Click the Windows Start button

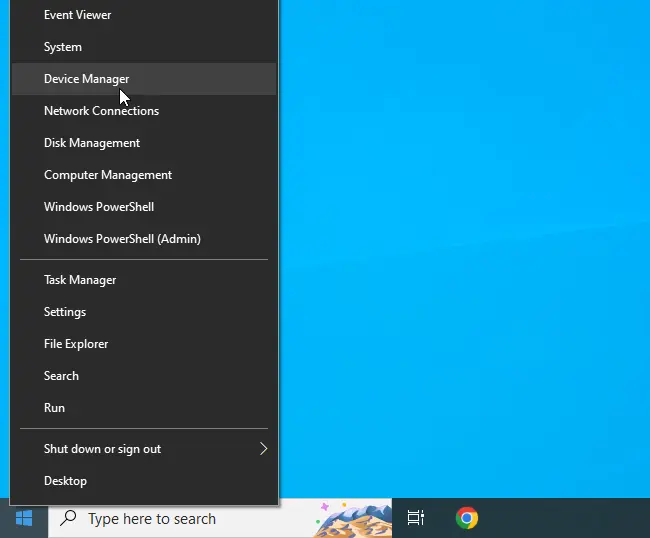pyautogui.click(x=24, y=518)
